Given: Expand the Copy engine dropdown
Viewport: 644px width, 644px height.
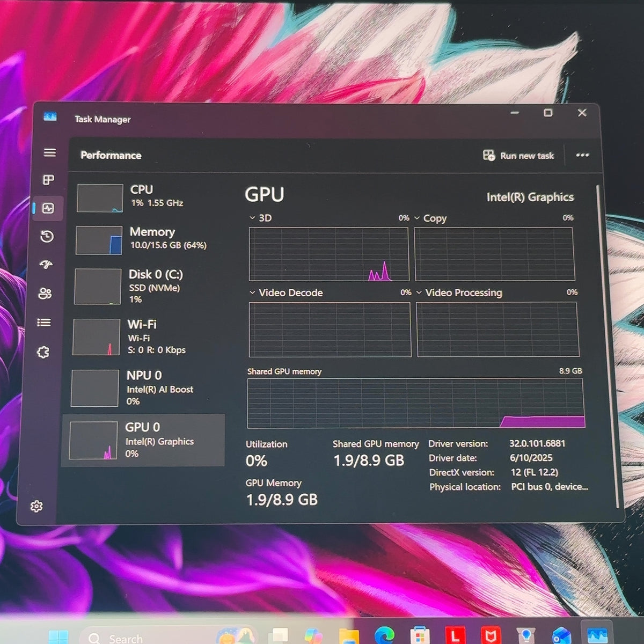Looking at the screenshot, I should coord(417,218).
